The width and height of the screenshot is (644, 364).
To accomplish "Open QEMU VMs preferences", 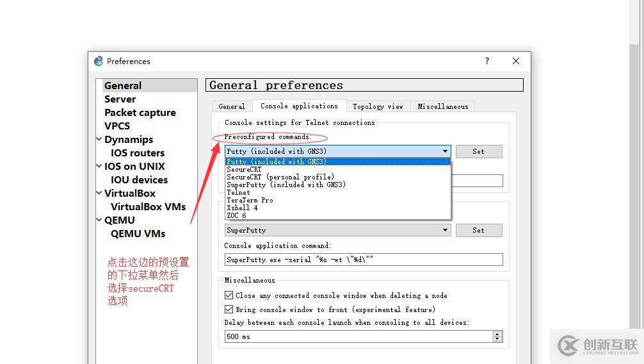I will click(x=138, y=234).
